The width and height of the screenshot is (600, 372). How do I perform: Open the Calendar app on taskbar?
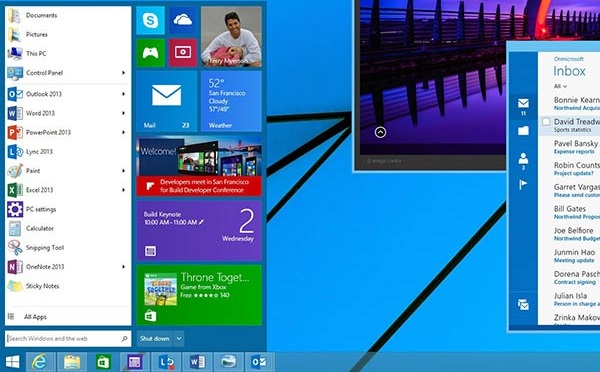[x=134, y=362]
